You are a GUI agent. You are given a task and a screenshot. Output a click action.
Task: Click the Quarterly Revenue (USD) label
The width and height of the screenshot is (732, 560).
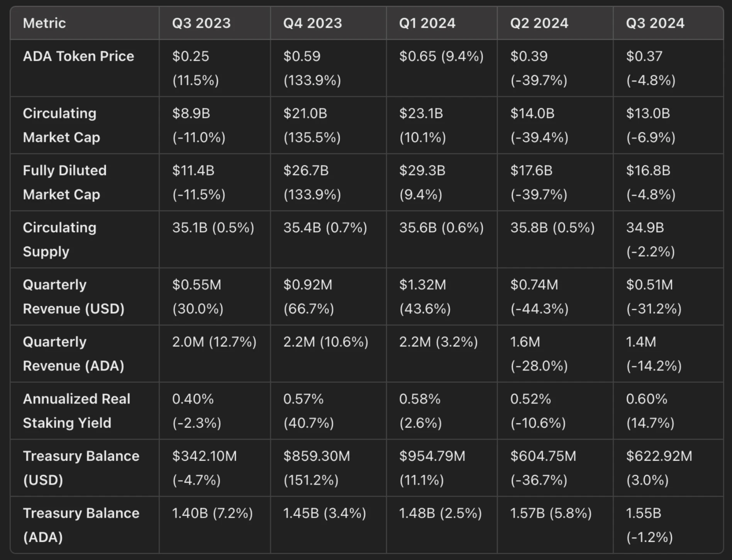click(x=73, y=297)
